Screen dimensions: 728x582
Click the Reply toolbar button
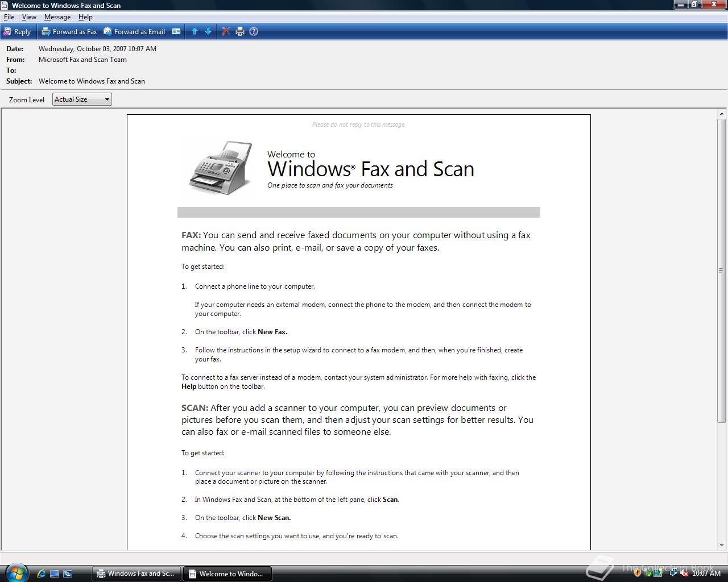[18, 32]
